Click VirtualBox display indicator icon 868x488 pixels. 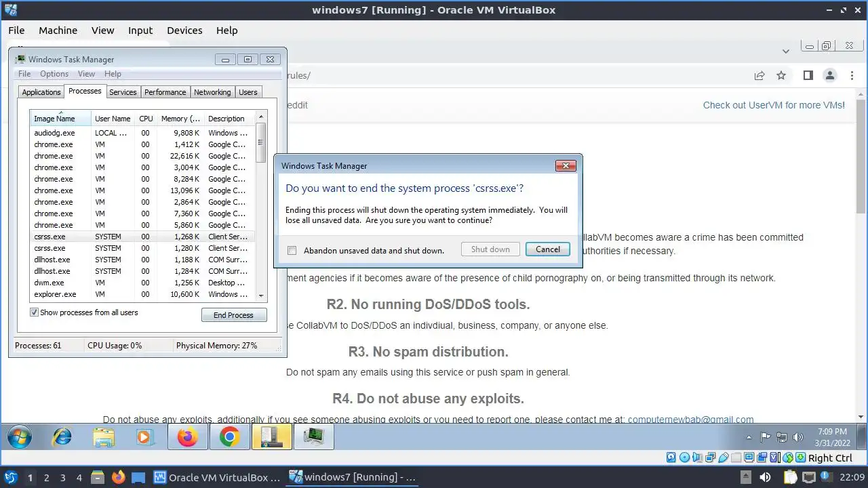click(749, 458)
